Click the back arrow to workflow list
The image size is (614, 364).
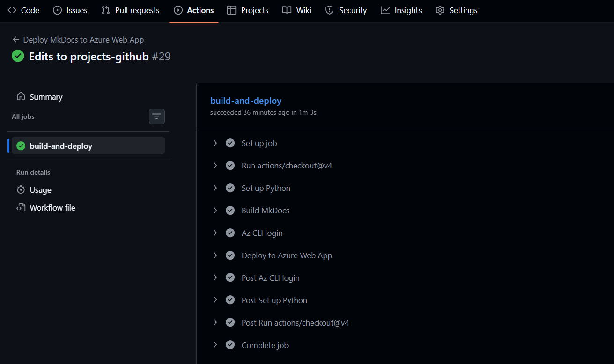16,40
